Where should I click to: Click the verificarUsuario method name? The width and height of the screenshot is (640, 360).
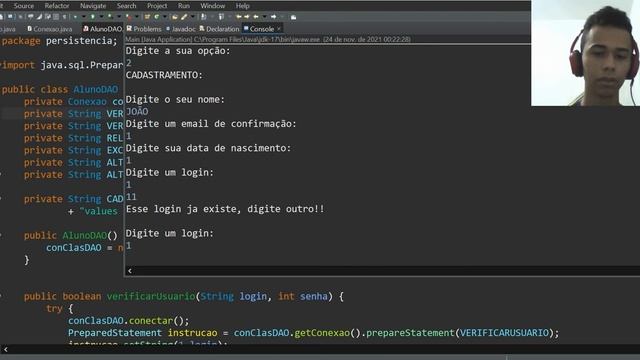pos(151,296)
